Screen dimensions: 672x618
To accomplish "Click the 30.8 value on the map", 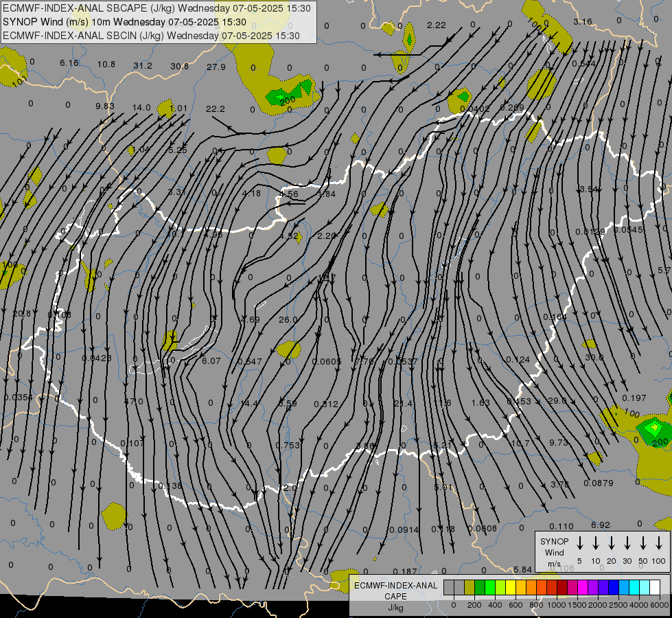I will pyautogui.click(x=180, y=66).
